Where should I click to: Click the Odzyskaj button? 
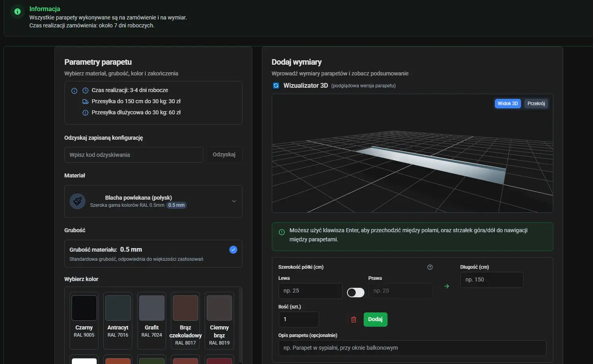pos(224,155)
